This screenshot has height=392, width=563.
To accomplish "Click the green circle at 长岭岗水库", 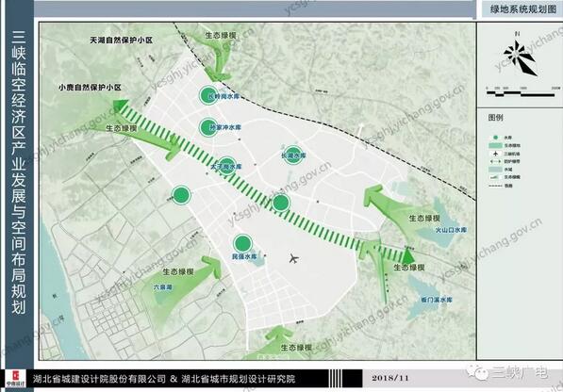I will pyautogui.click(x=208, y=95).
